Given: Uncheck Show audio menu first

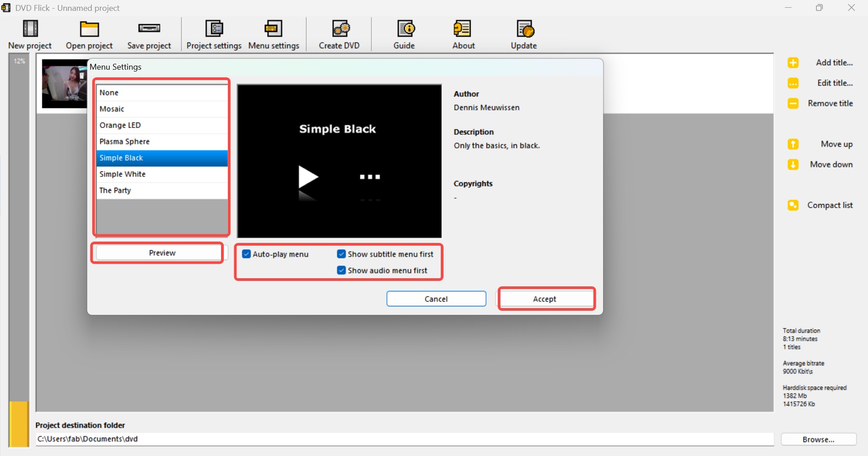Looking at the screenshot, I should [341, 270].
